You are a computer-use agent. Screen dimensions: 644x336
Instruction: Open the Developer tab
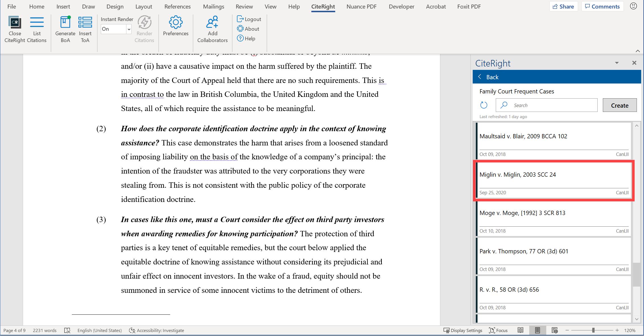click(x=401, y=7)
